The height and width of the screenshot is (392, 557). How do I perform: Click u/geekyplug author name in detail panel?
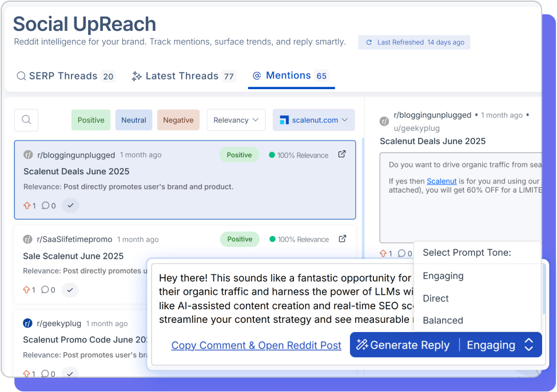pyautogui.click(x=417, y=128)
